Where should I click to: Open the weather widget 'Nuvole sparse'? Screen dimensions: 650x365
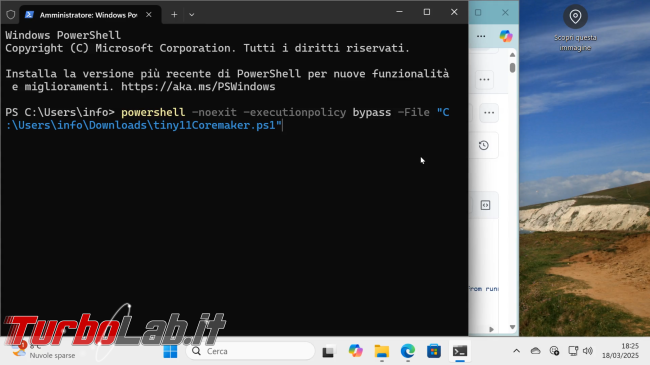pyautogui.click(x=44, y=351)
